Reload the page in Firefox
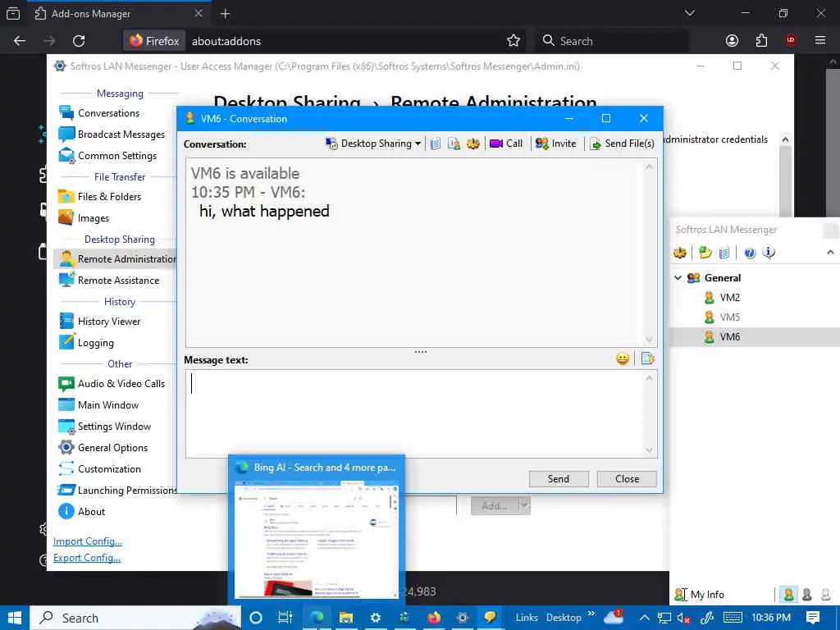 (79, 41)
